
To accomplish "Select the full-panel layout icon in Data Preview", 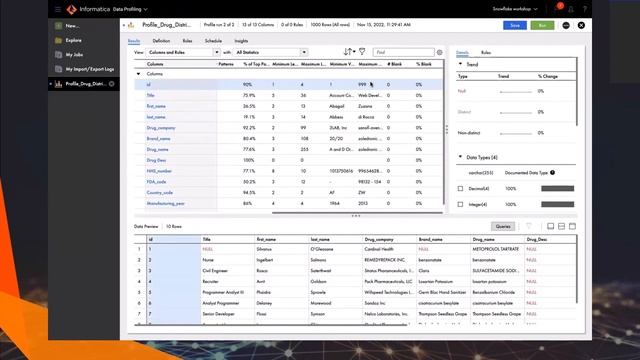I will tap(572, 226).
